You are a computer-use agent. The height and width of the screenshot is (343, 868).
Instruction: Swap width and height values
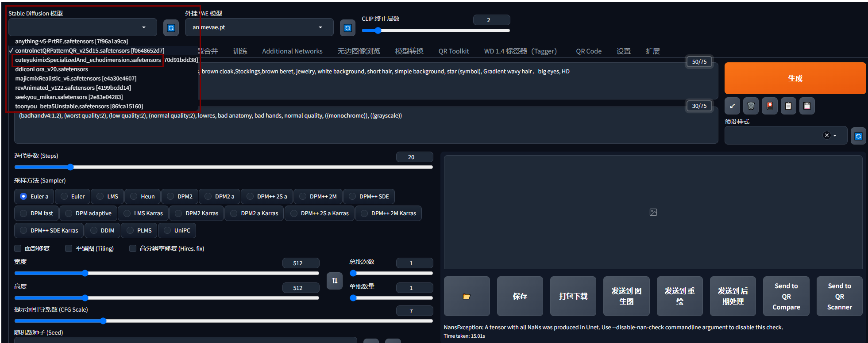click(x=335, y=281)
